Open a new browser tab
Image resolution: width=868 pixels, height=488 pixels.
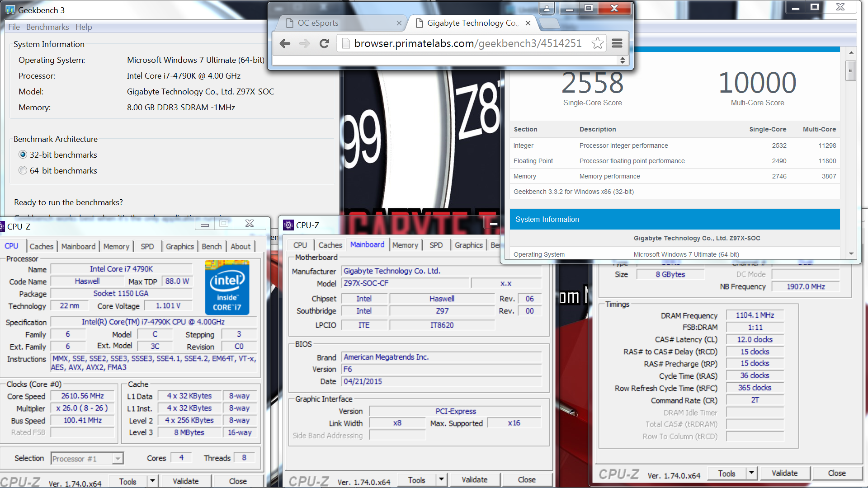pos(549,23)
